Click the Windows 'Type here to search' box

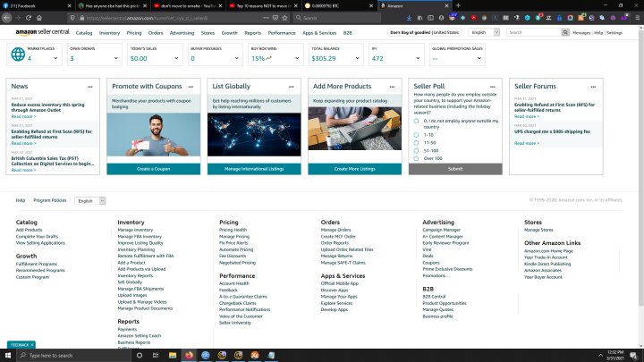[74, 356]
